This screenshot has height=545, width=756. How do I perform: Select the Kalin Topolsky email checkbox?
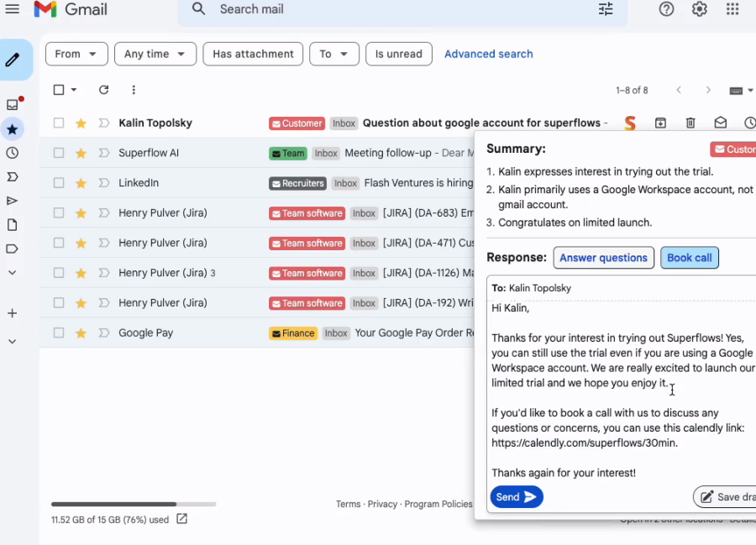(59, 123)
